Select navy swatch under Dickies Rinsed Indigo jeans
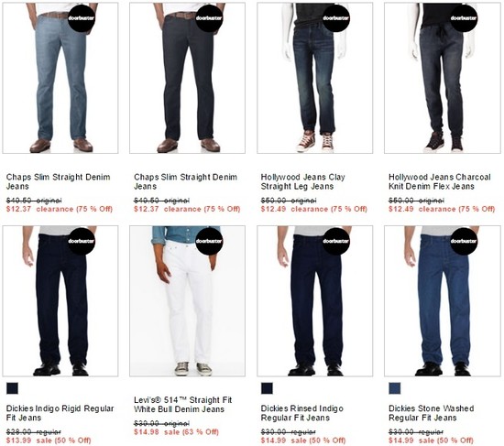Image resolution: width=504 pixels, height=446 pixels. click(267, 388)
